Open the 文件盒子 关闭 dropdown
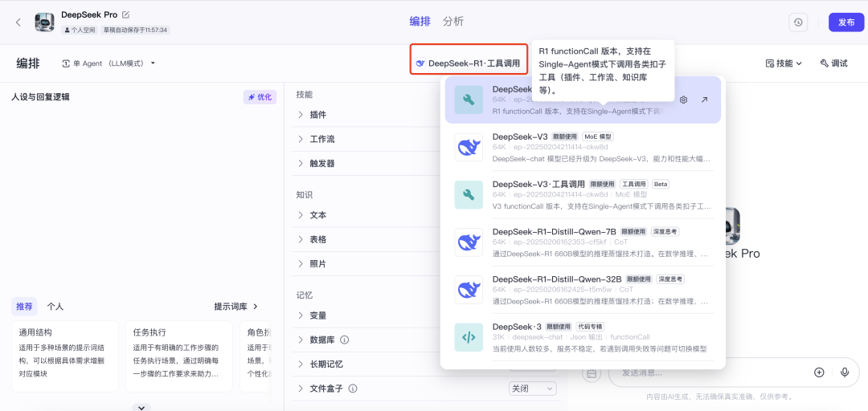This screenshot has width=868, height=411. pos(532,389)
